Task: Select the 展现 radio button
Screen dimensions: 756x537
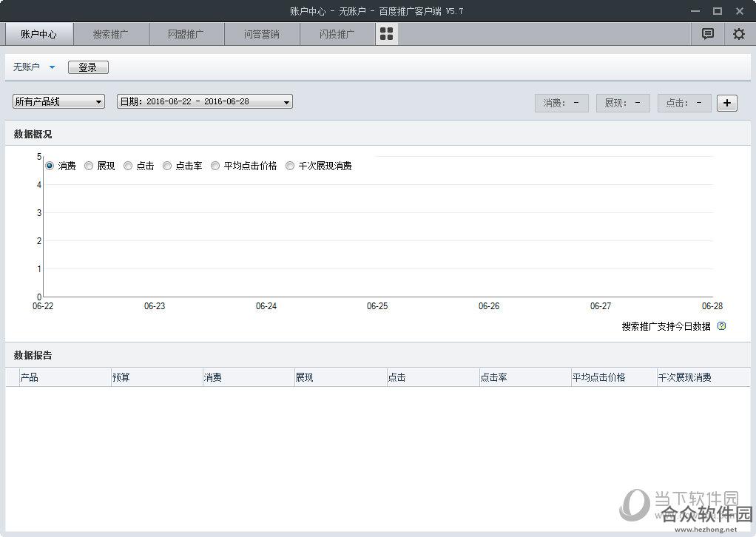Action: 89,166
